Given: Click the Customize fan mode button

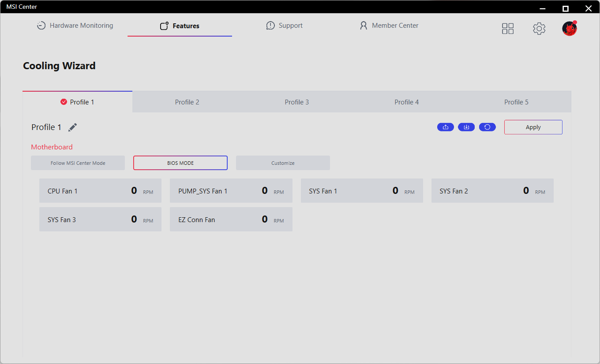Looking at the screenshot, I should coord(283,163).
